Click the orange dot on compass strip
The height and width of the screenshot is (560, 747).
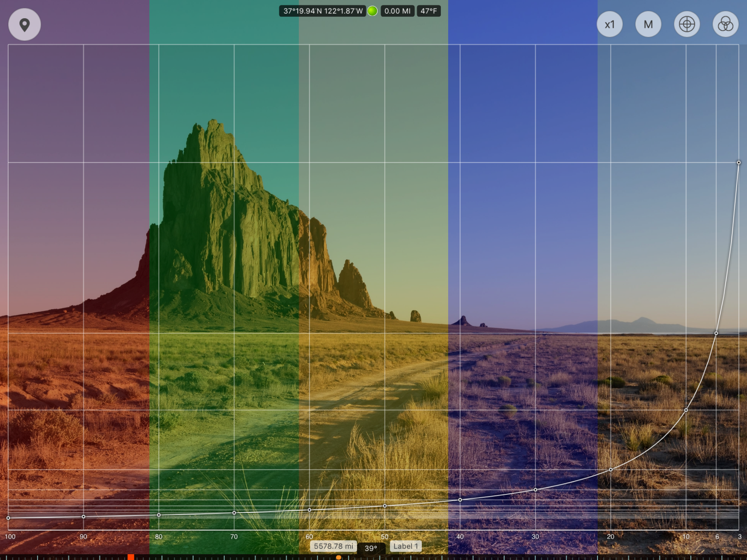coord(339,558)
